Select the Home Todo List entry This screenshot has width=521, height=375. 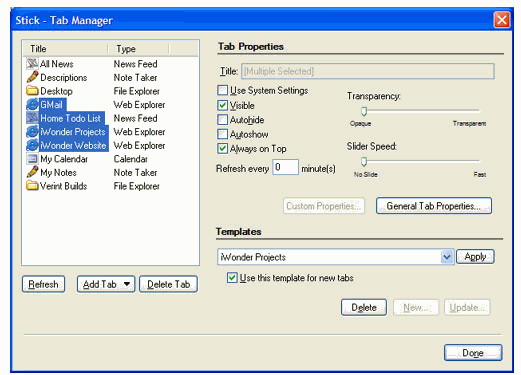click(x=70, y=118)
